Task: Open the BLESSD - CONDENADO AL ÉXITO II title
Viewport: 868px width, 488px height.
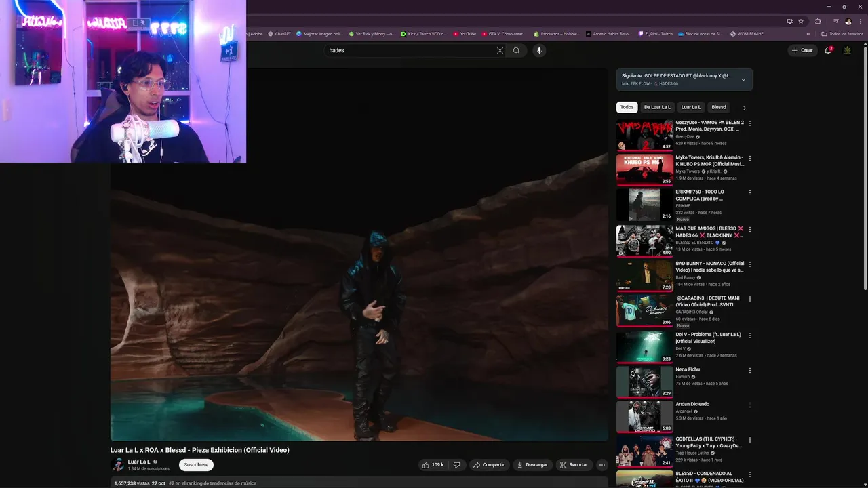Action: pos(709,477)
